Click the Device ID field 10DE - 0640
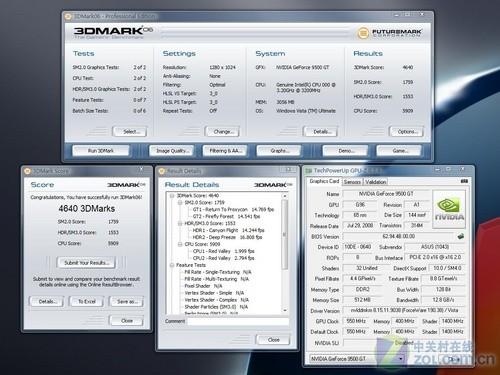This screenshot has height=375, width=500. 358,247
